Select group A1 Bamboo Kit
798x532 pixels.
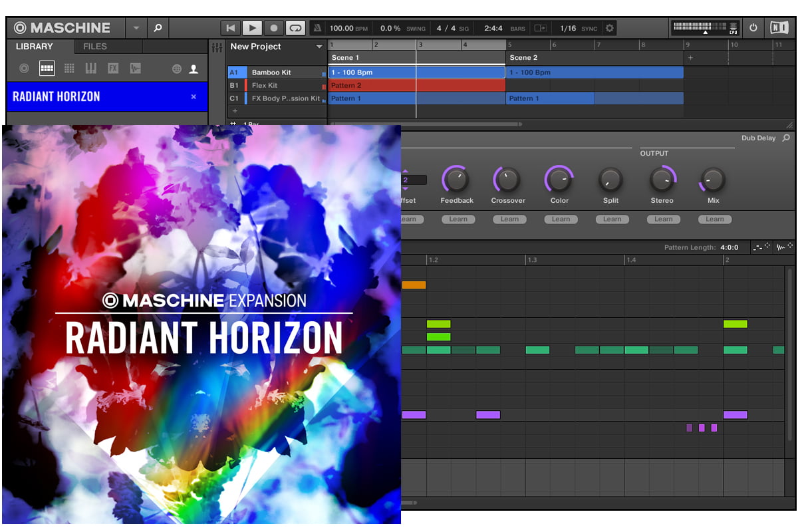pyautogui.click(x=277, y=72)
